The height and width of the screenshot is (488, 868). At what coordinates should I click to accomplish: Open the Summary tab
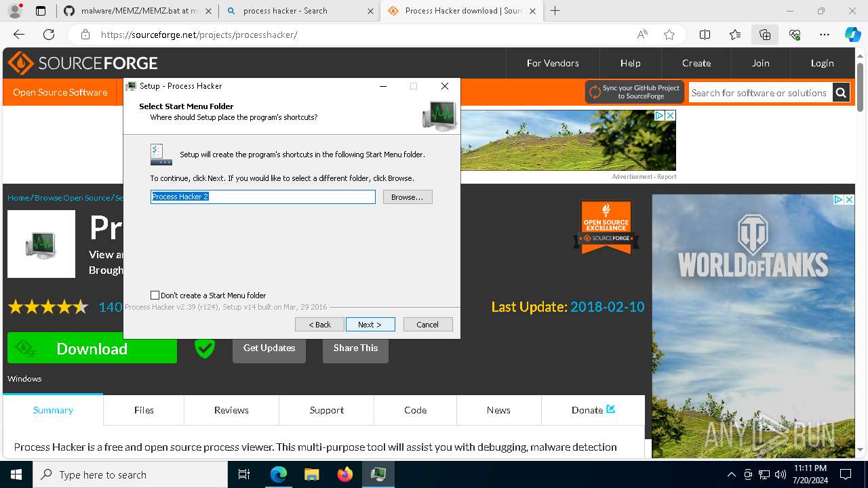tap(53, 410)
